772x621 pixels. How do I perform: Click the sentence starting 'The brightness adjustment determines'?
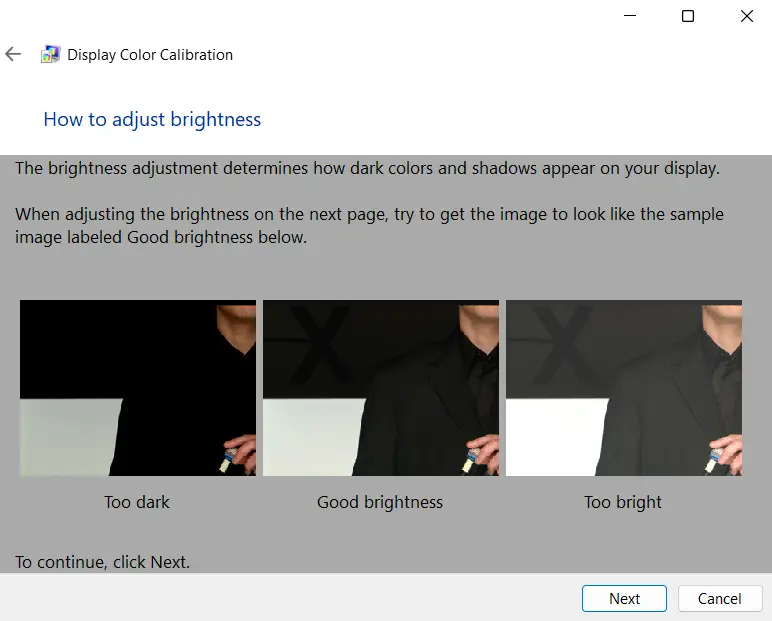pyautogui.click(x=367, y=169)
